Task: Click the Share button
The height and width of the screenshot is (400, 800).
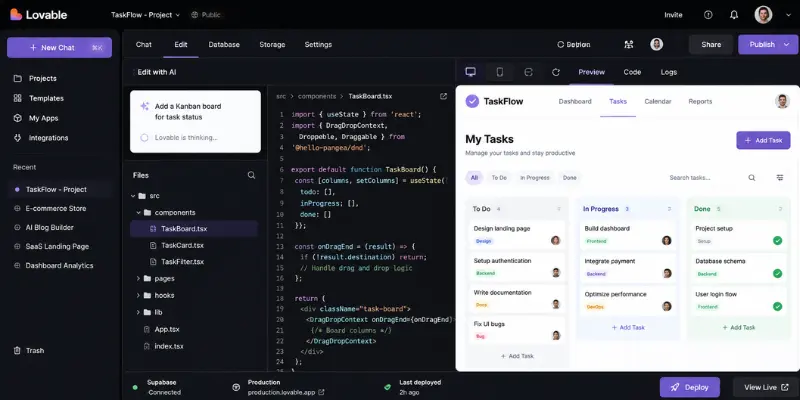Action: point(711,44)
